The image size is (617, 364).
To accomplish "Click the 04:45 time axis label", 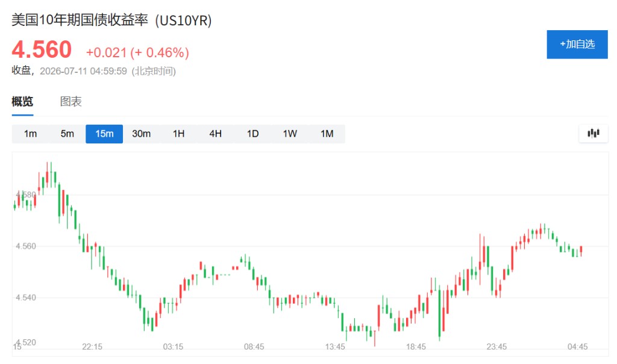I will click(578, 347).
